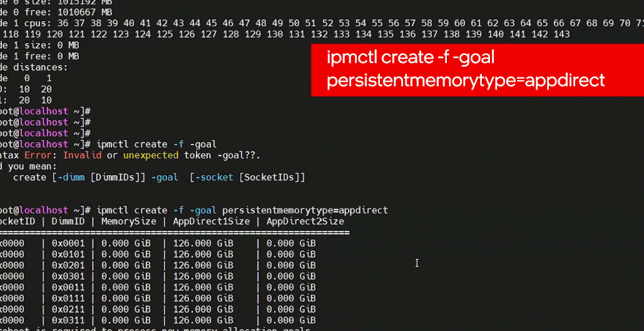
Task: Click the red ipmctl command banner
Action: (478, 70)
